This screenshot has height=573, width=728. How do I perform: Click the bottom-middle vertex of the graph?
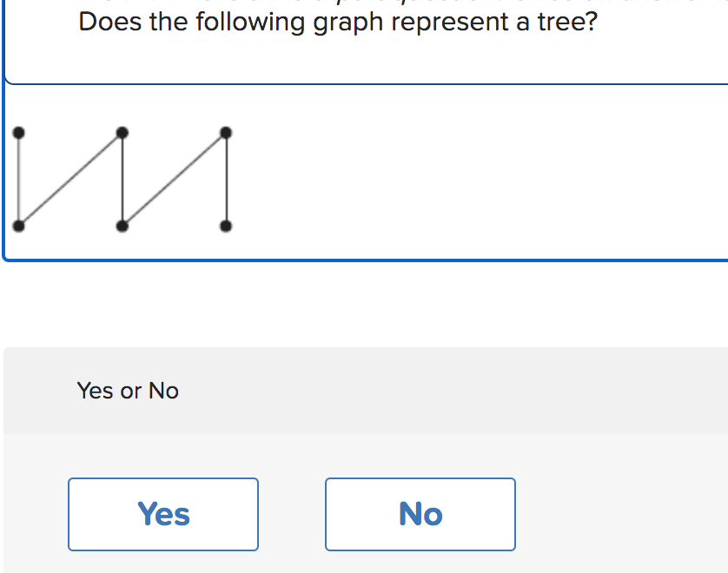[122, 226]
